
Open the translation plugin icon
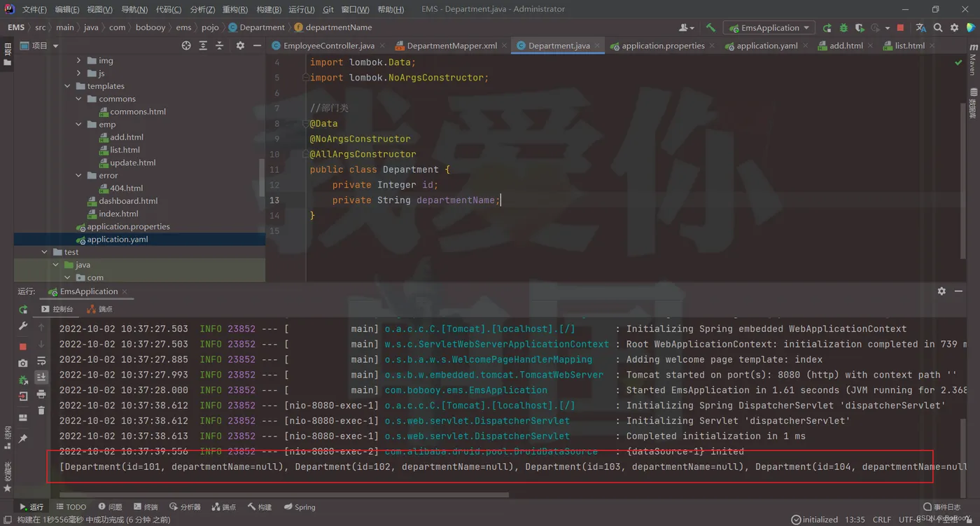(920, 28)
